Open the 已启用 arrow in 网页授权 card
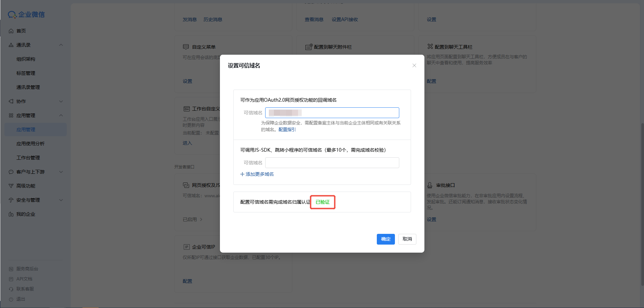 tap(201, 219)
